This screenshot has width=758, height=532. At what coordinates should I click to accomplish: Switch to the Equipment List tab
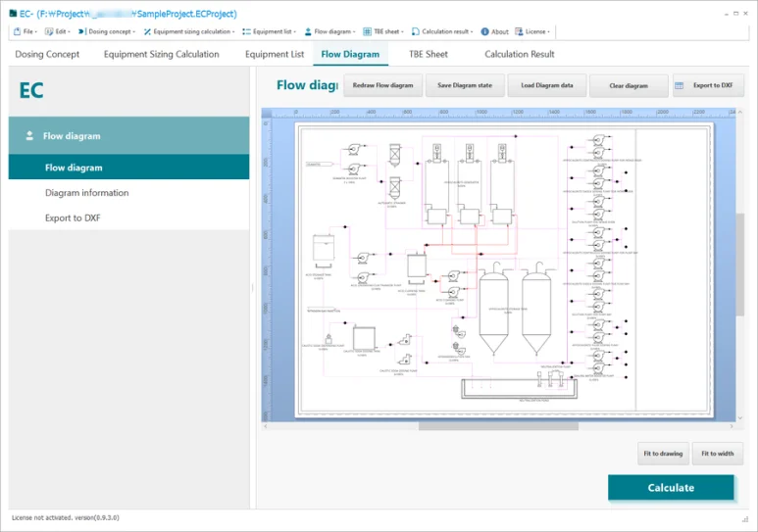275,54
